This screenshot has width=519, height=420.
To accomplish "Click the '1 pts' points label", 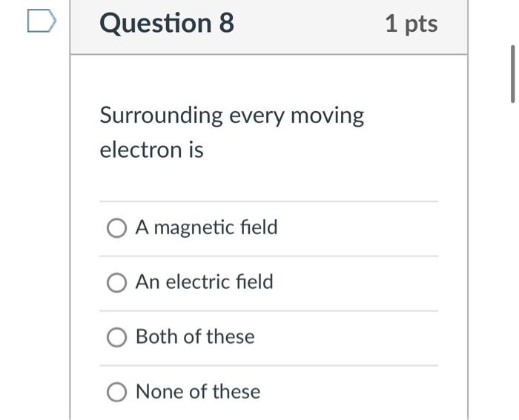I will tap(411, 24).
